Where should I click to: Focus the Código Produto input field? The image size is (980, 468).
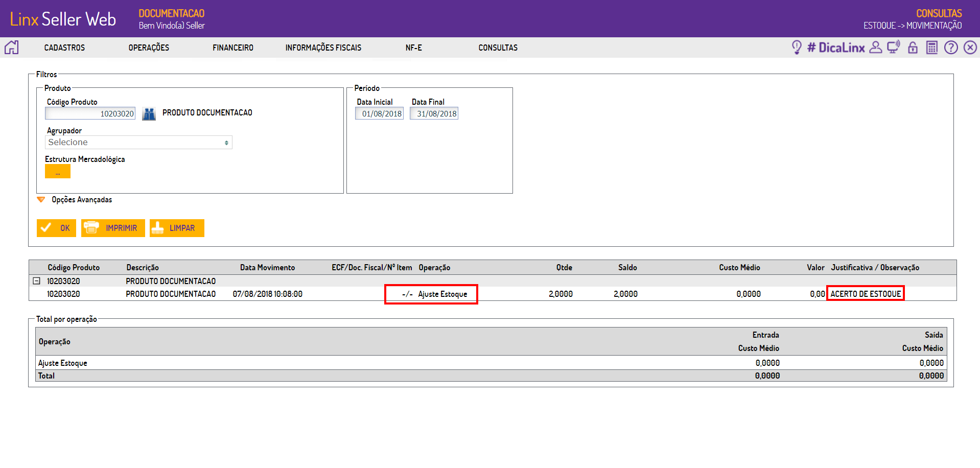click(90, 113)
